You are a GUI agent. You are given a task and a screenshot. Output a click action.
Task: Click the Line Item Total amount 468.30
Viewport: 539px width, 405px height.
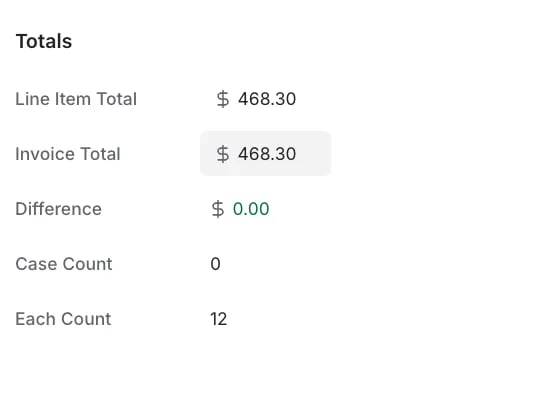coord(267,99)
